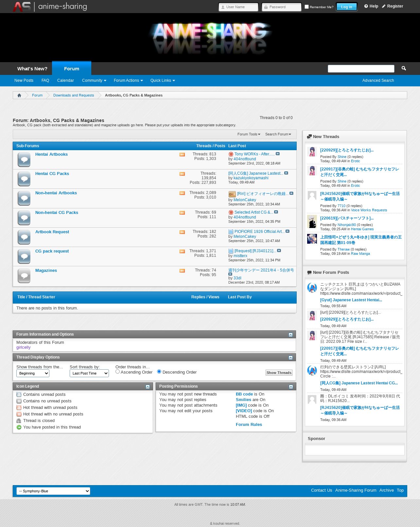Image resolution: width=420 pixels, height=527 pixels.
Task: Open Contact Us link in footer
Action: click(x=322, y=490)
